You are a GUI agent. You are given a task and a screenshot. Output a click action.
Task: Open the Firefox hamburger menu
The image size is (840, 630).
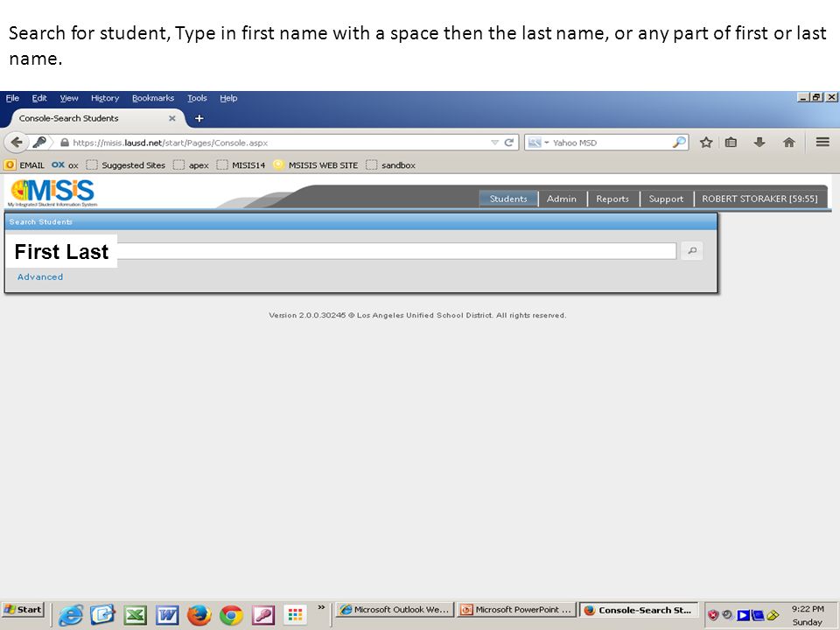(x=822, y=142)
